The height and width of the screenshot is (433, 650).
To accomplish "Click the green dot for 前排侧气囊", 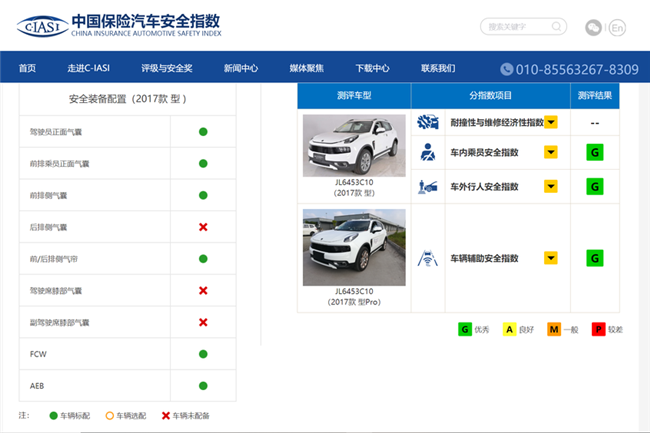I will (203, 195).
